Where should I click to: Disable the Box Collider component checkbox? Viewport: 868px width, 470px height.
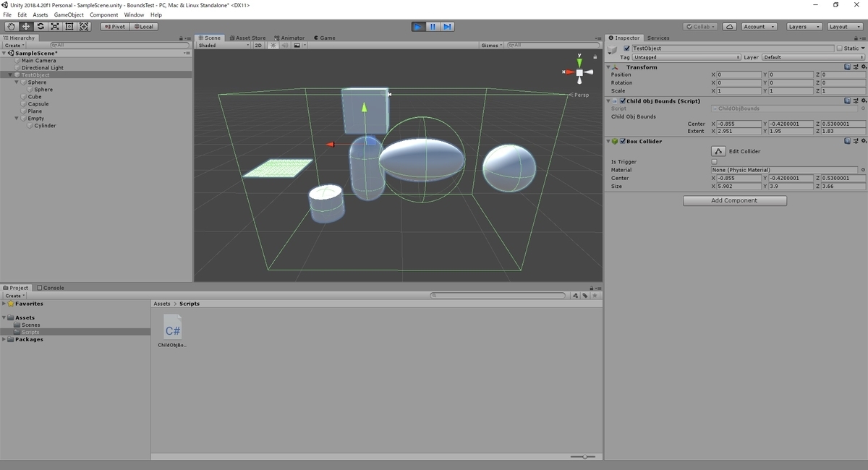coord(623,142)
